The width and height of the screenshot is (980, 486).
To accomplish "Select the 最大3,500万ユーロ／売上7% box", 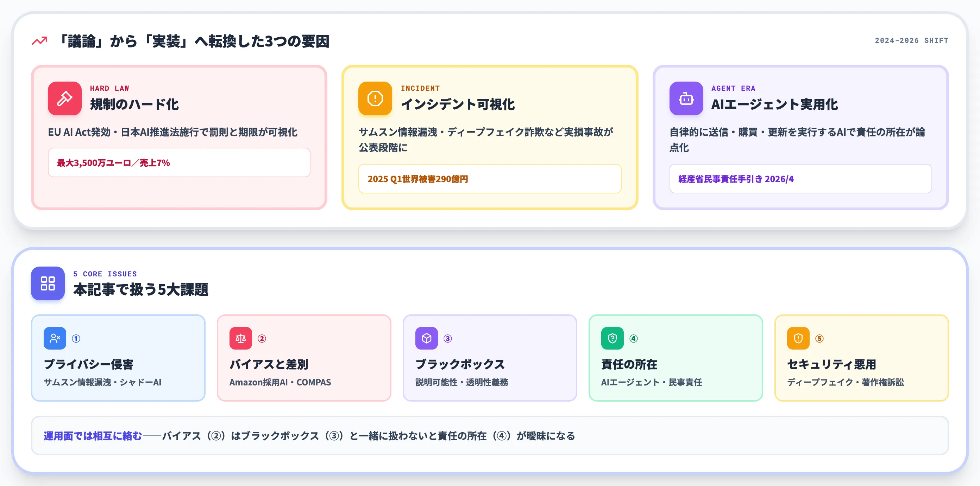I will tap(179, 162).
